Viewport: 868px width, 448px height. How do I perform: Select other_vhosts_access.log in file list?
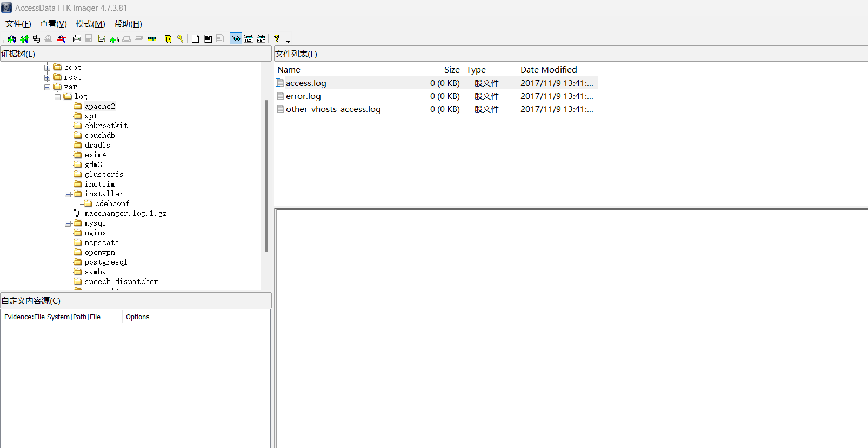coord(436,109)
